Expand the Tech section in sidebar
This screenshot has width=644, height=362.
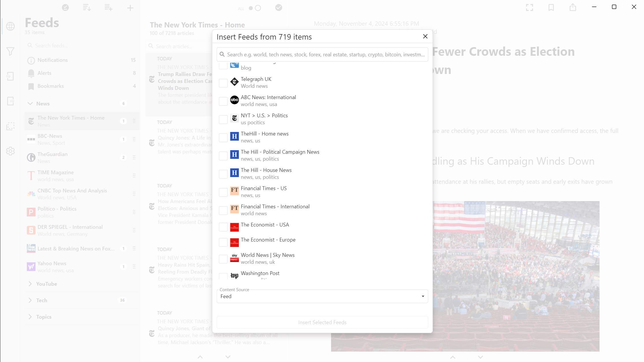tap(30, 300)
